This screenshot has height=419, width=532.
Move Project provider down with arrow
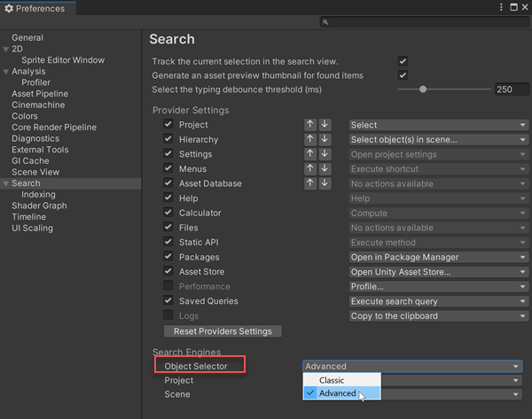pos(325,125)
